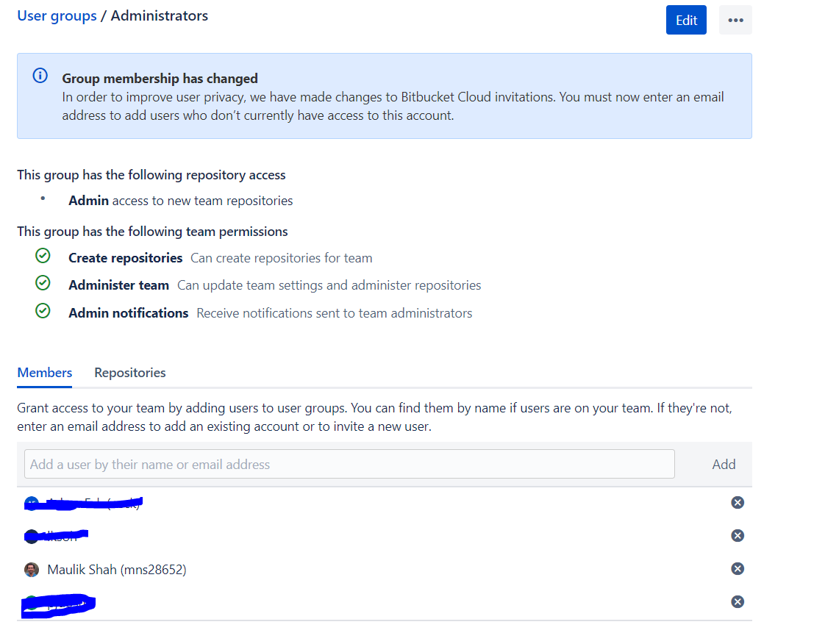
Task: Click the Create repositories checkmark icon
Action: coord(43,256)
